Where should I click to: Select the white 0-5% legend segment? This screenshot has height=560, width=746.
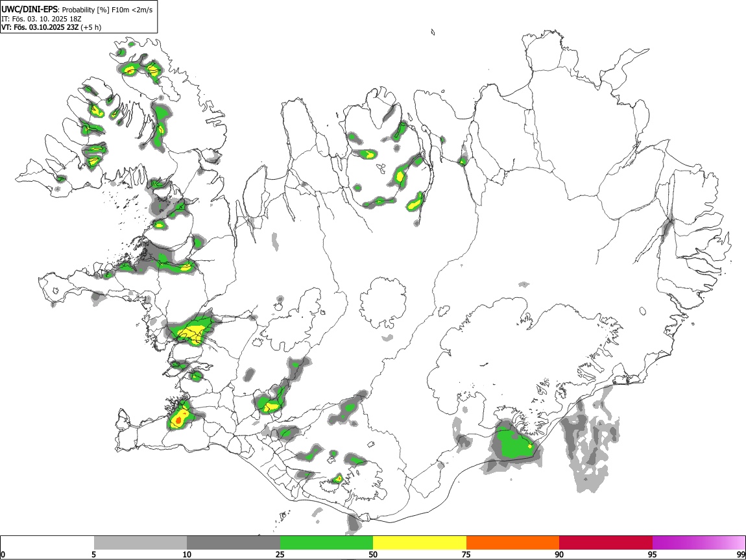click(47, 543)
